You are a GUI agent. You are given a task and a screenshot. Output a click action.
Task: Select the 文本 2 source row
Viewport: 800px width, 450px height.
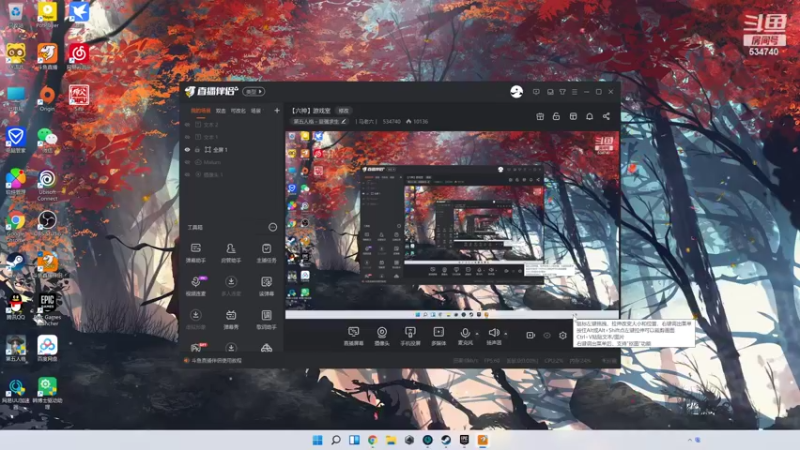pyautogui.click(x=232, y=124)
